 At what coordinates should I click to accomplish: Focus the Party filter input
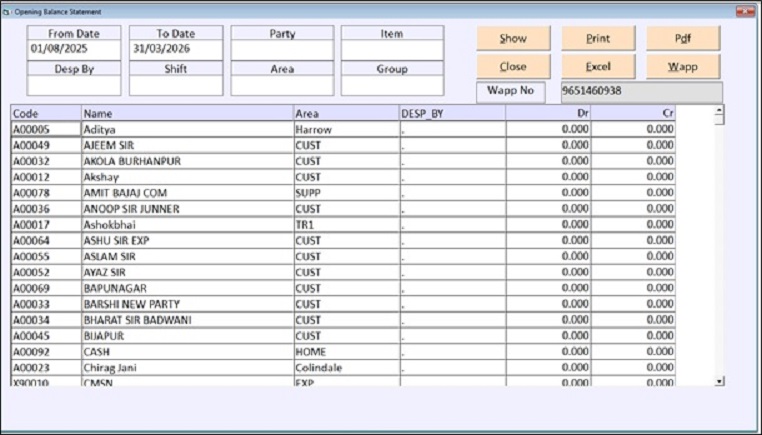282,50
